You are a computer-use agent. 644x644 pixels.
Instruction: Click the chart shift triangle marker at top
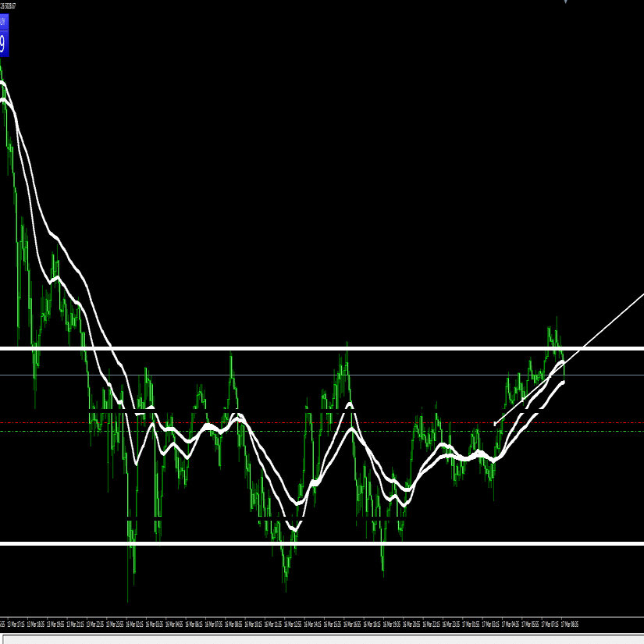click(x=566, y=2)
